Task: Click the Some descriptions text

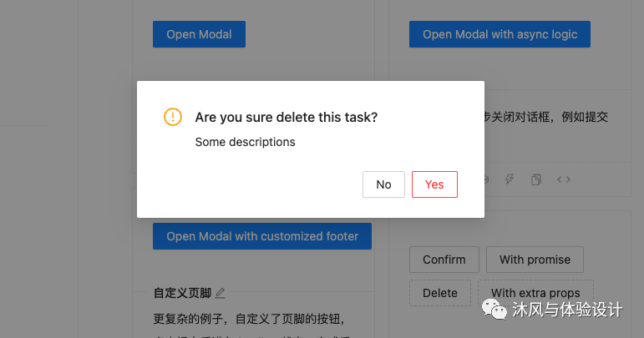Action: pos(246,142)
